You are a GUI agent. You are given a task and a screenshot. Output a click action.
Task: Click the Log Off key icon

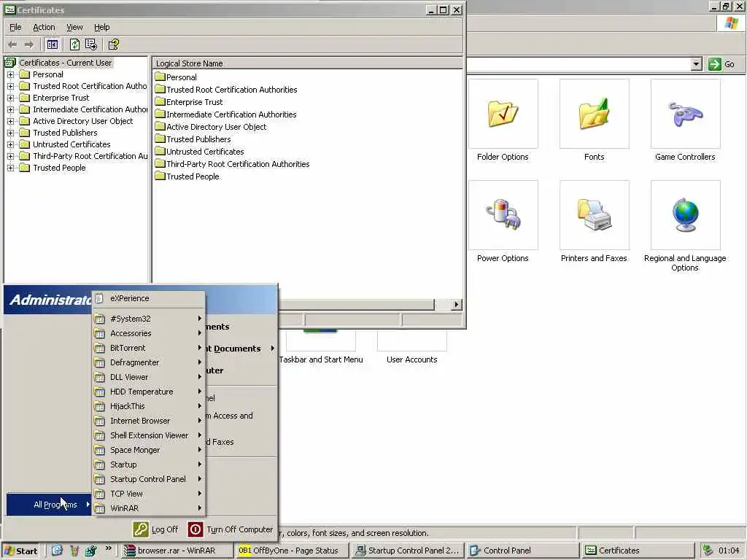pos(141,529)
